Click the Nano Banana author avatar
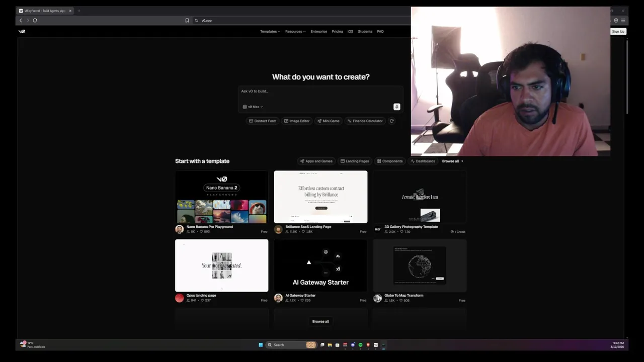644x362 pixels. click(x=179, y=229)
